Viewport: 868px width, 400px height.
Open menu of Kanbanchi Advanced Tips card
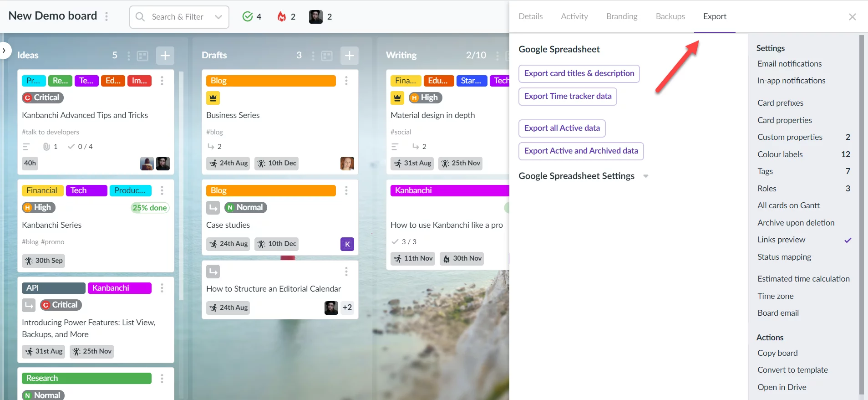tap(162, 81)
